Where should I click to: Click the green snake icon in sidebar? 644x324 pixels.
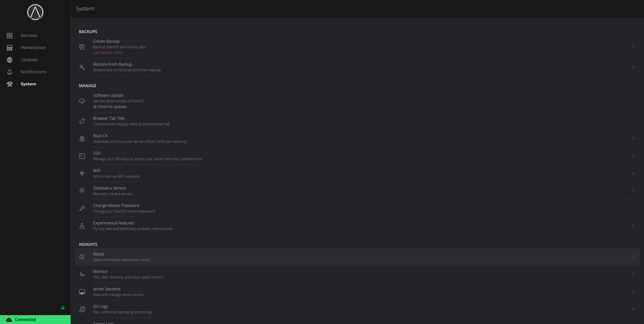point(63,308)
